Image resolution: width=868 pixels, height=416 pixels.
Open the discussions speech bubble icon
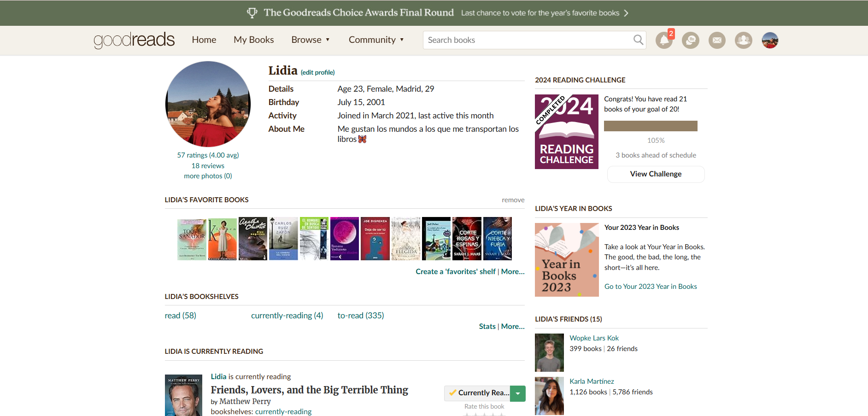691,41
